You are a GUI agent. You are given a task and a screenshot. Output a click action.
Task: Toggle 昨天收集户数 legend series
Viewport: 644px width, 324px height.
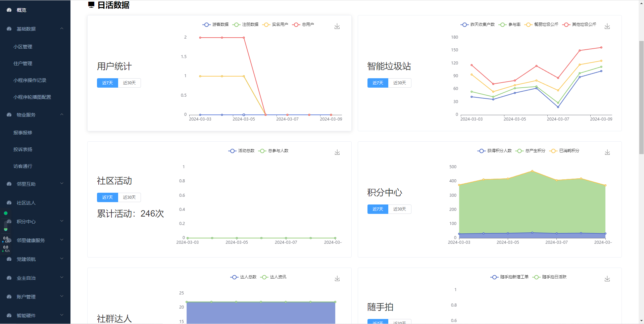tap(478, 25)
